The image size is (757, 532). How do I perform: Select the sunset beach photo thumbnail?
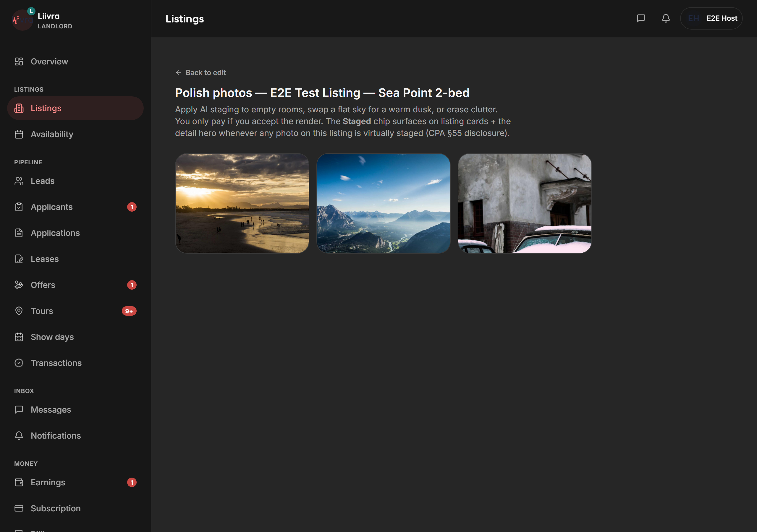[242, 203]
